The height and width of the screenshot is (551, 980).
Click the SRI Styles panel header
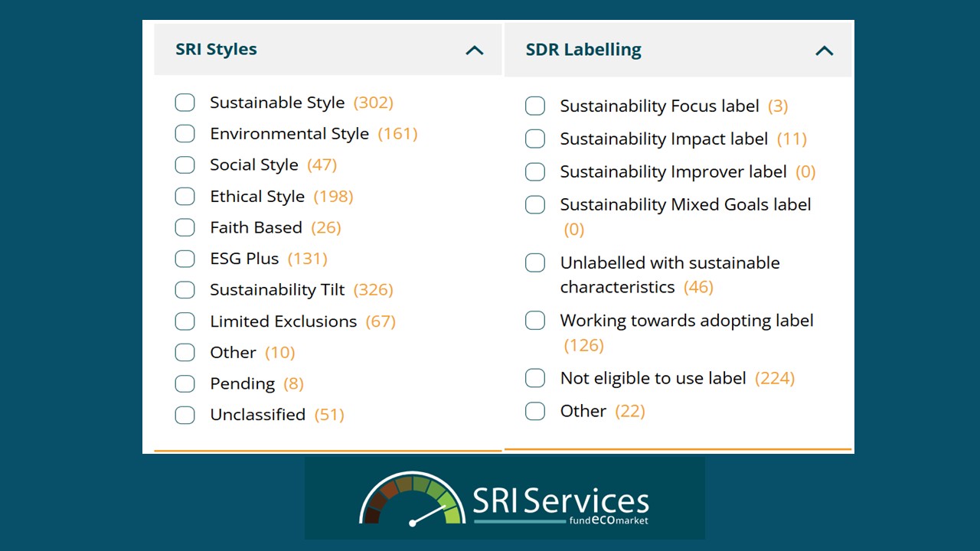click(217, 50)
